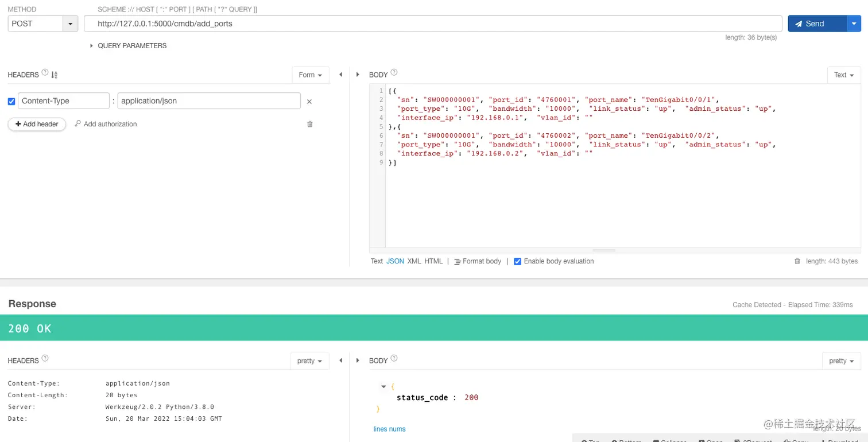Click the Add header button
This screenshot has height=442, width=868.
pos(37,124)
